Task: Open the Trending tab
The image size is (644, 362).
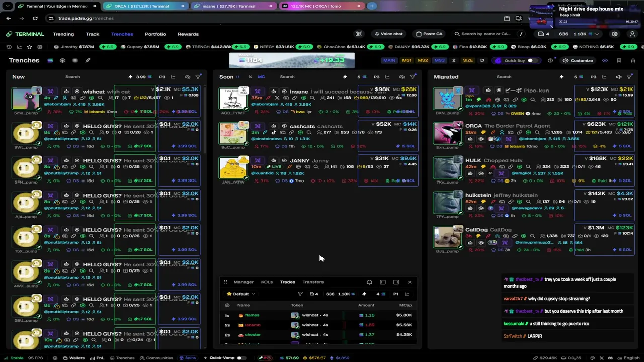Action: click(63, 34)
